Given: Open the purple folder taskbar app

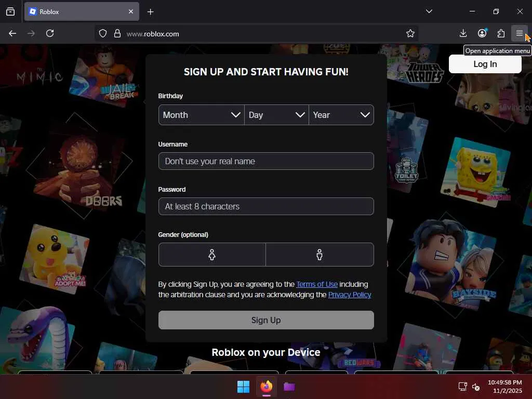Looking at the screenshot, I should tap(289, 387).
